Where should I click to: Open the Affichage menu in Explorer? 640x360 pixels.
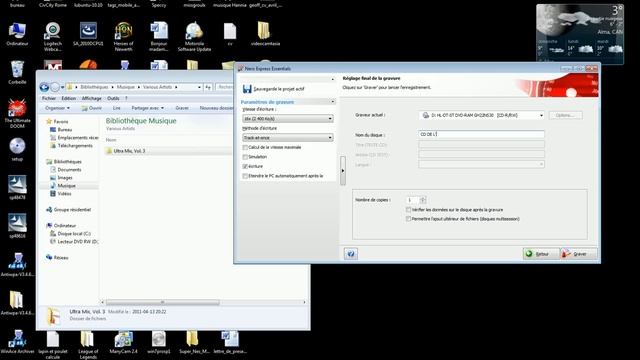coord(91,98)
